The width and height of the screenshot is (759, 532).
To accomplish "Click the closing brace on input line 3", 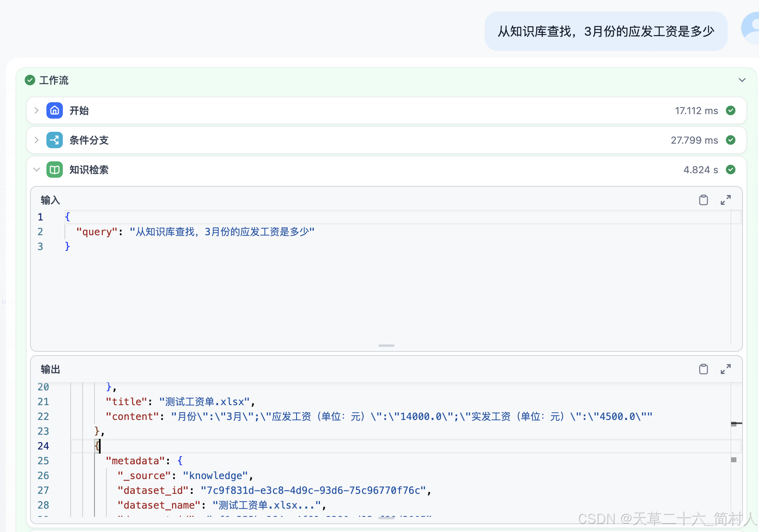I will [67, 246].
